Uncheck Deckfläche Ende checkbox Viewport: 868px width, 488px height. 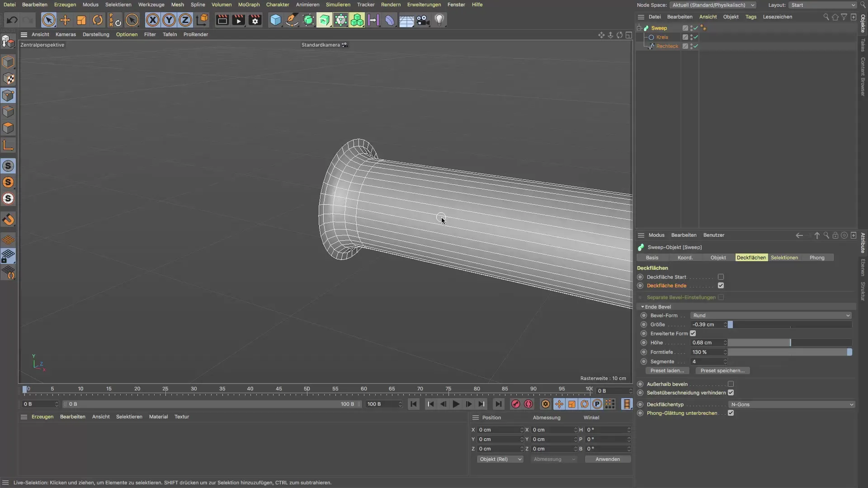tap(721, 286)
